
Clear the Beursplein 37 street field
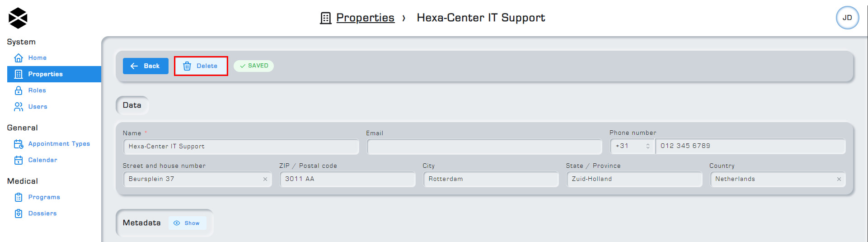click(265, 179)
